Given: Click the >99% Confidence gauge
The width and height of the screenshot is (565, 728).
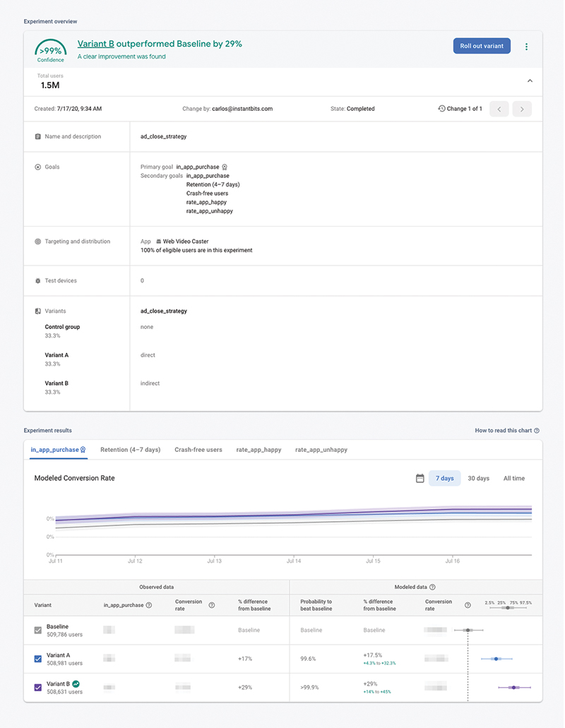Looking at the screenshot, I should click(51, 51).
